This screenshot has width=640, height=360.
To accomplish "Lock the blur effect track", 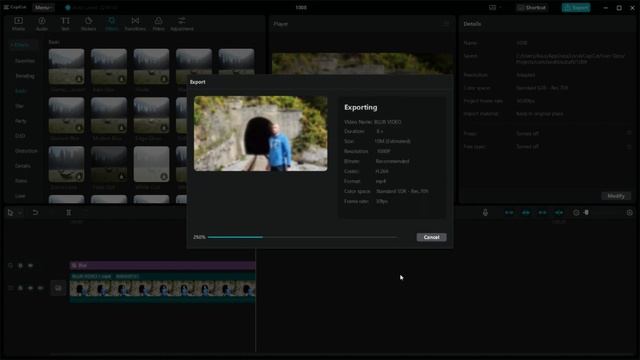I will pos(20,266).
